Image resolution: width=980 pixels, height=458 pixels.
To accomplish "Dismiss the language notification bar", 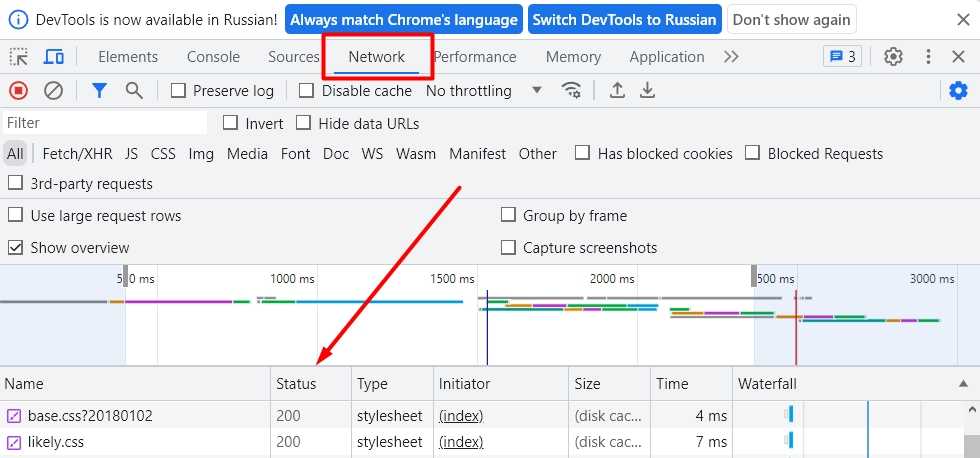I will coord(963,19).
